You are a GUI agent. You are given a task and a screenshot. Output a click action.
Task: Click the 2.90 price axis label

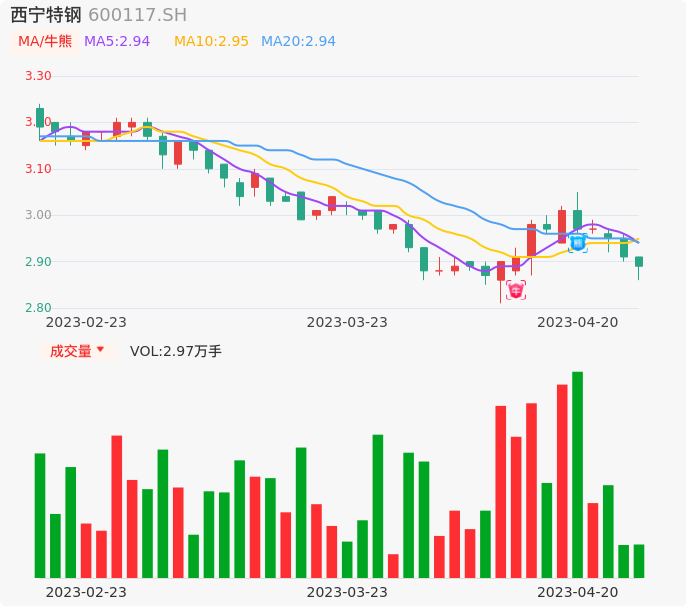coord(38,262)
